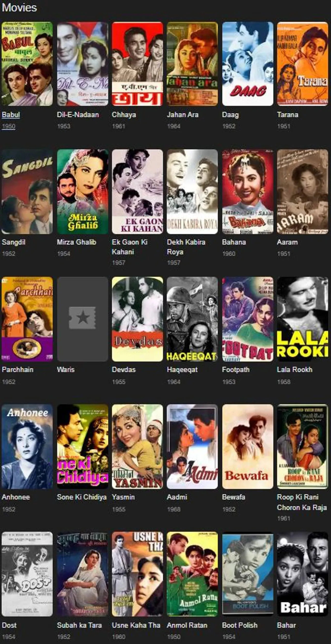Open the Haqeeqat movie poster

click(192, 319)
